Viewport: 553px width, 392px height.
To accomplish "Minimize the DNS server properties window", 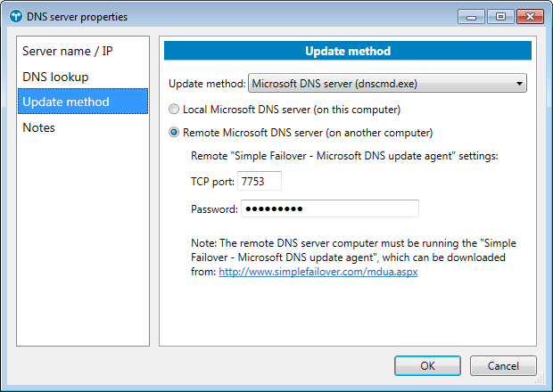I will [472, 15].
